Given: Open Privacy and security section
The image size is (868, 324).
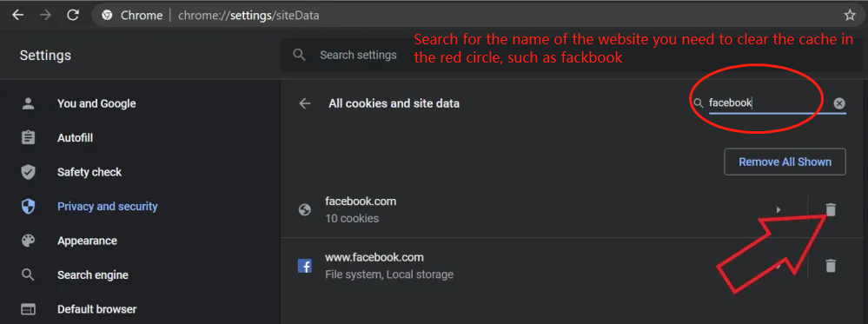Looking at the screenshot, I should coord(108,207).
